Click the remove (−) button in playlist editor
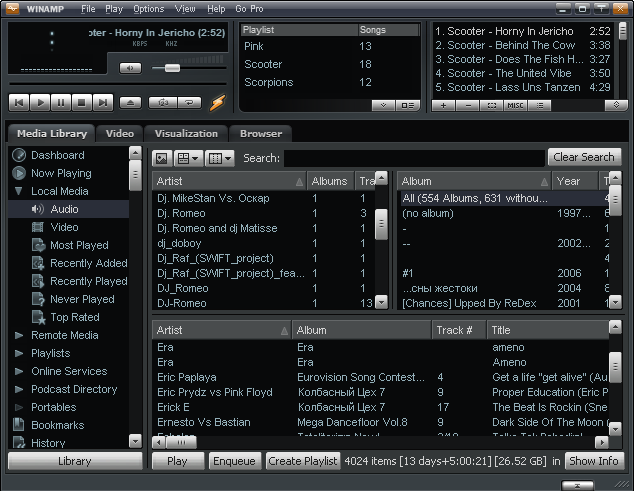Image resolution: width=634 pixels, height=491 pixels. [x=468, y=106]
